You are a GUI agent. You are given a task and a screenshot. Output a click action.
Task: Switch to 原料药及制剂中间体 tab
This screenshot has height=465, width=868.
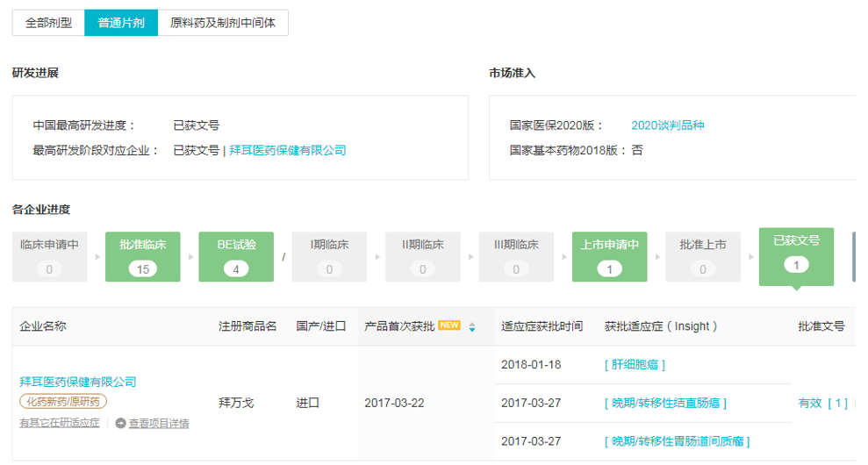pos(223,23)
